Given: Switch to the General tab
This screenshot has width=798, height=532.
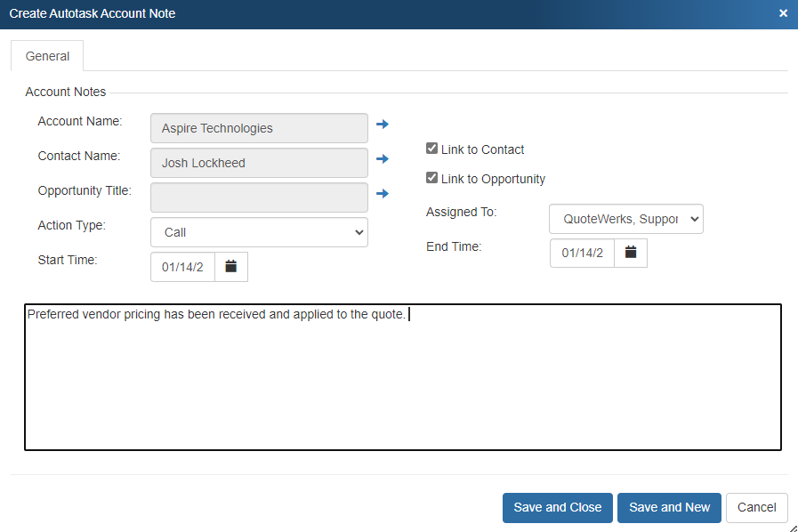Looking at the screenshot, I should [47, 56].
